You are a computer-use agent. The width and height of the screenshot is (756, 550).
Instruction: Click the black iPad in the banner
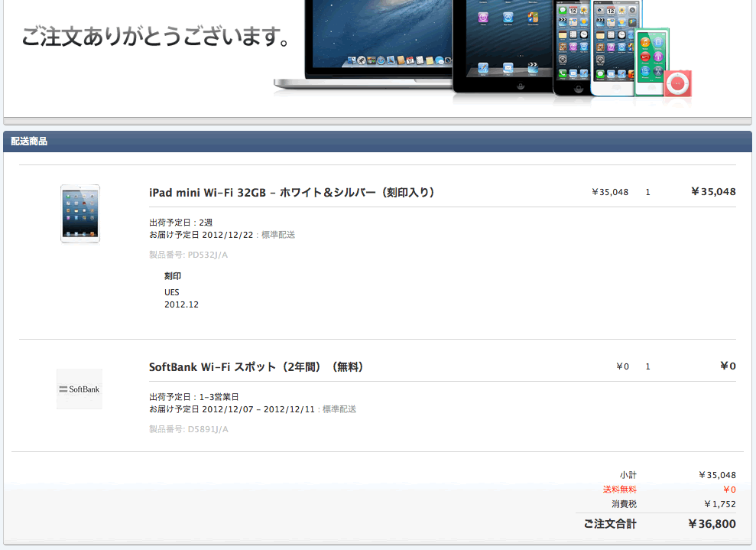504,47
